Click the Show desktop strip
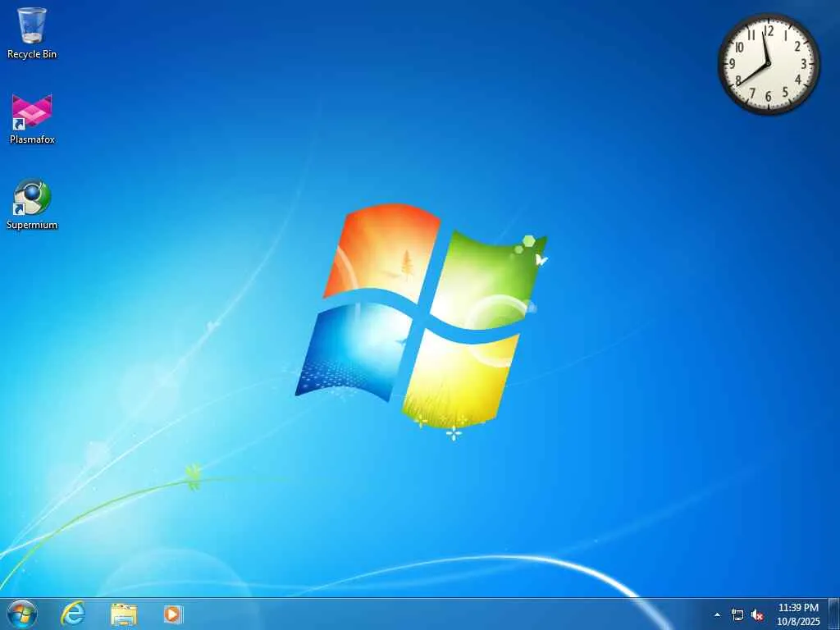840x630 pixels. pyautogui.click(x=834, y=614)
